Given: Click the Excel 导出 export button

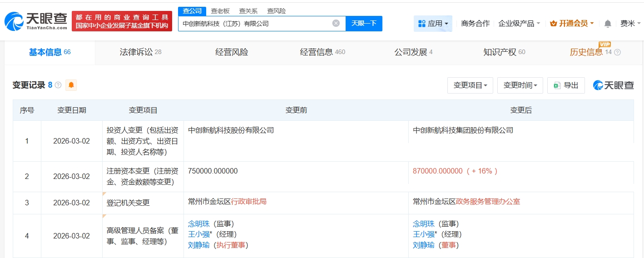Looking at the screenshot, I should 566,85.
